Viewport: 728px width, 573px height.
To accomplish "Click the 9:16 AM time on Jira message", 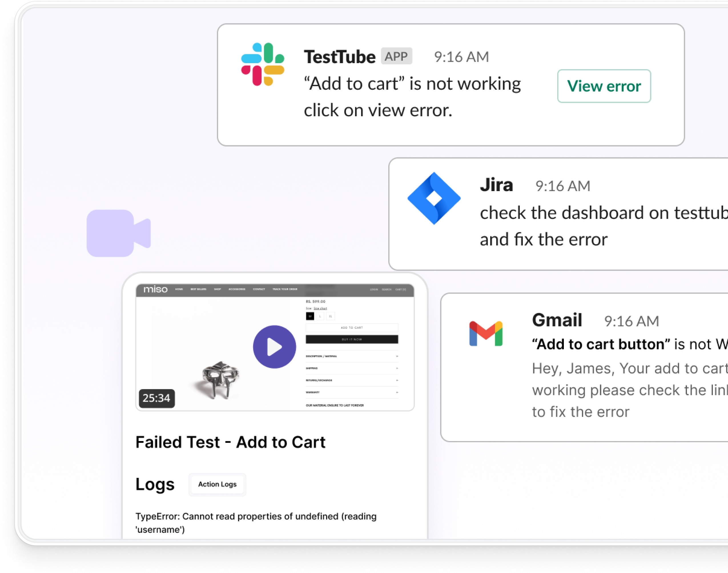I will (563, 186).
